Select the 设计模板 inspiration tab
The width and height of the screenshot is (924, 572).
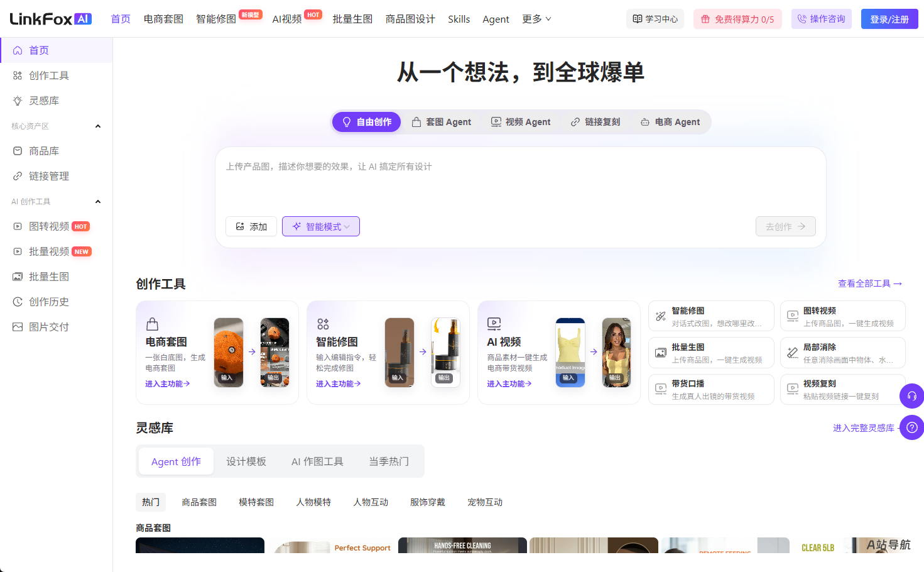246,461
